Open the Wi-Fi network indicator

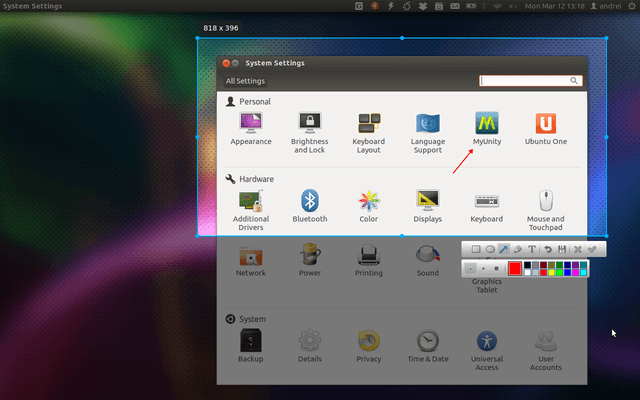pos(497,6)
